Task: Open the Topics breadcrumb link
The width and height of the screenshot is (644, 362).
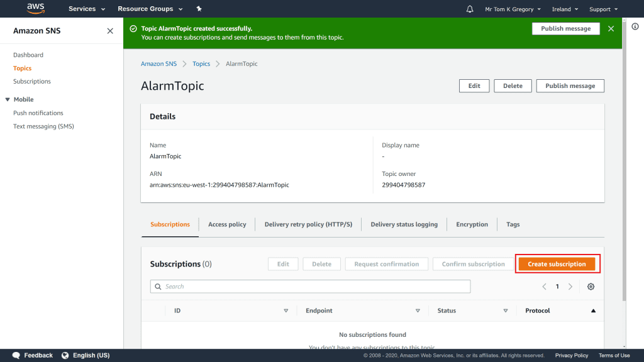Action: point(201,64)
